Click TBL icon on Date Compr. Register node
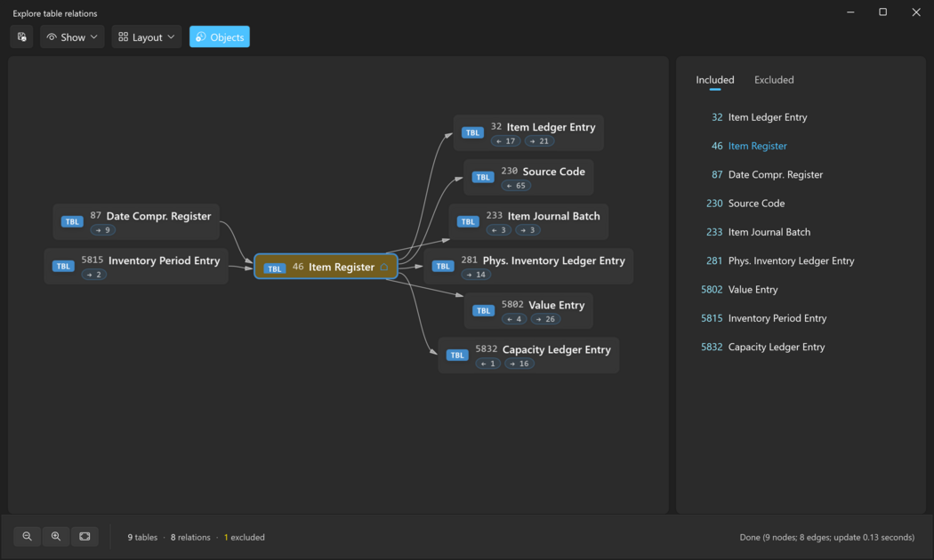This screenshot has height=560, width=934. pos(72,222)
